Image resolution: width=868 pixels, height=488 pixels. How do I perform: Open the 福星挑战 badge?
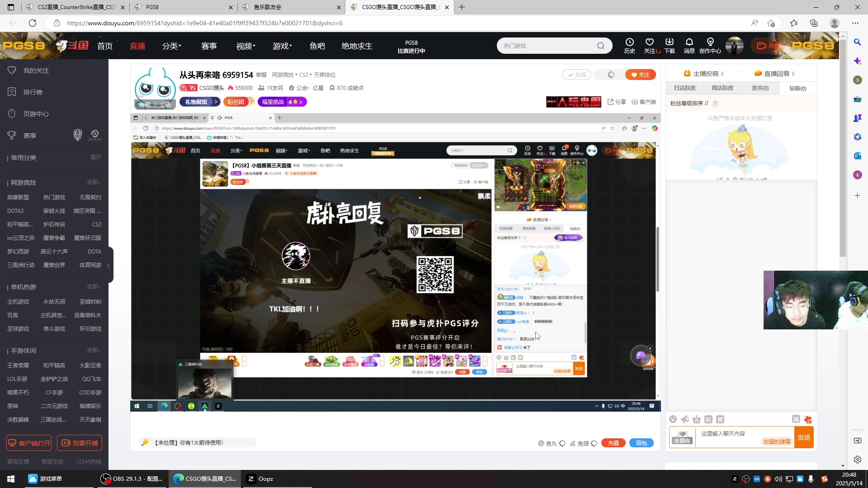[x=282, y=102]
